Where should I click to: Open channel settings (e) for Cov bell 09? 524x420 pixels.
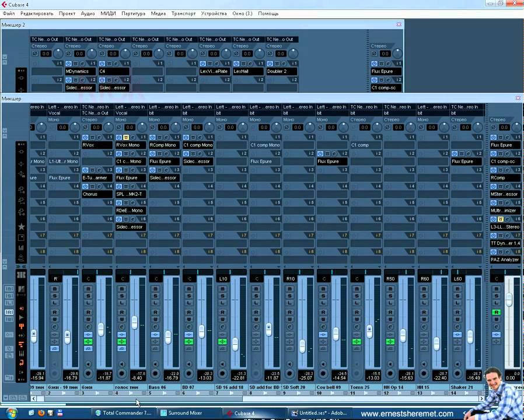pyautogui.click(x=323, y=327)
